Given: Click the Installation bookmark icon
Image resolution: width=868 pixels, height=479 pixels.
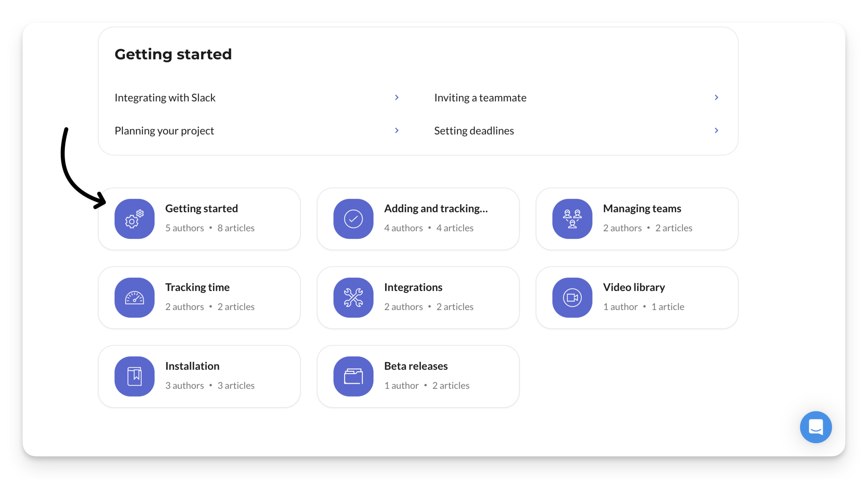Looking at the screenshot, I should click(x=134, y=376).
